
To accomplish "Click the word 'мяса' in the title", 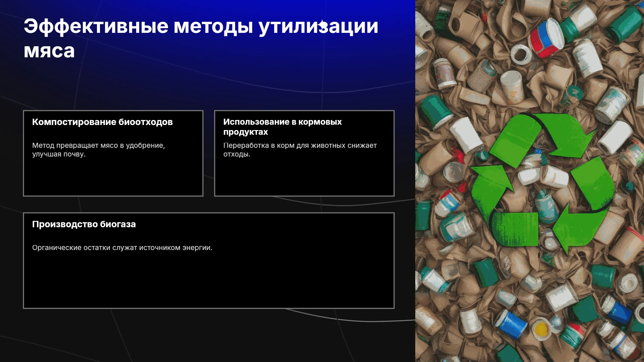I will click(x=49, y=51).
